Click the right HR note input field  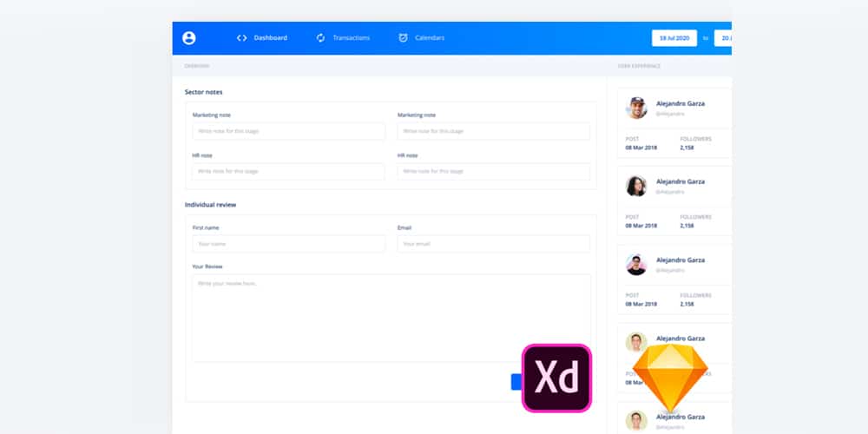click(493, 172)
